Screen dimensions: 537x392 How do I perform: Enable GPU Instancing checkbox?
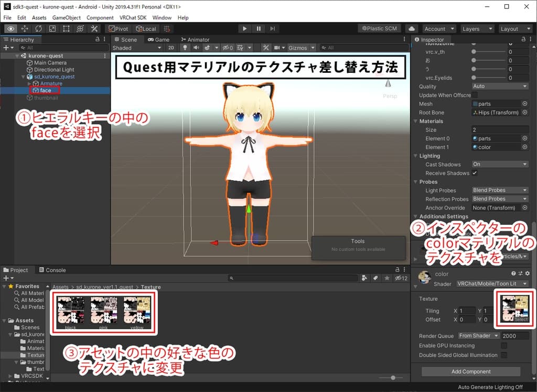click(504, 346)
